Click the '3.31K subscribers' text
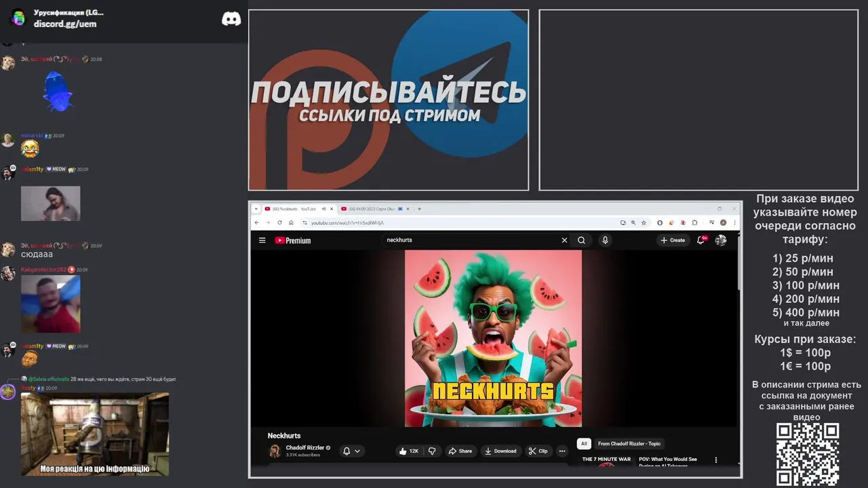Viewport: 868px width, 488px height. [303, 455]
